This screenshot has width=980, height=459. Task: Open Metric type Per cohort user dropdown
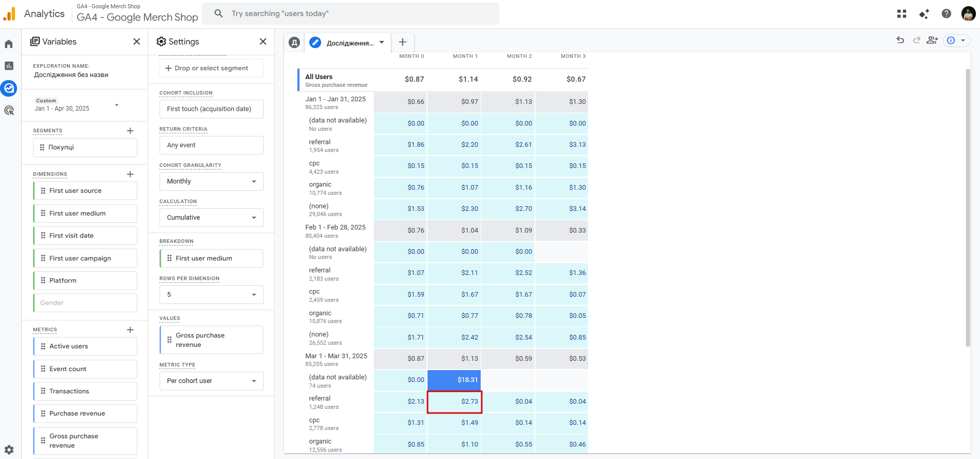click(212, 381)
